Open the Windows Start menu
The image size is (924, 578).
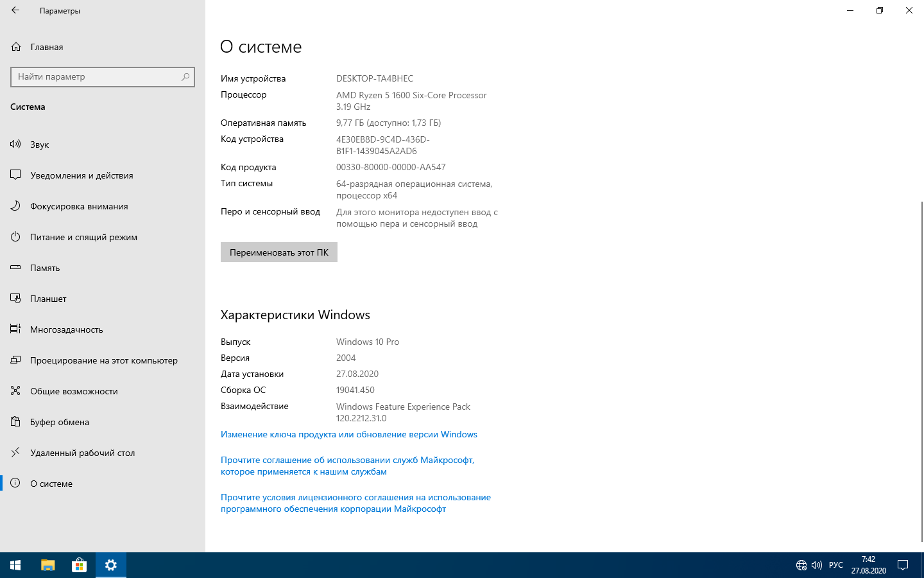pos(15,565)
